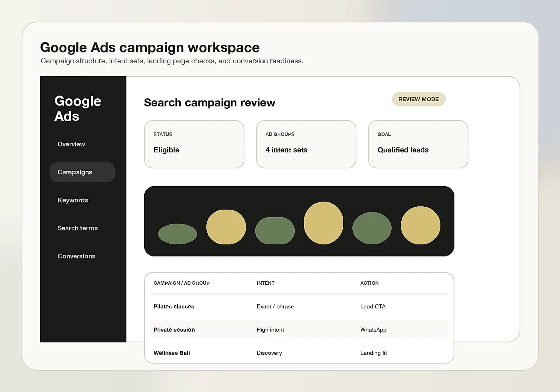Click the ACTION column header
This screenshot has height=392, width=560.
[369, 283]
